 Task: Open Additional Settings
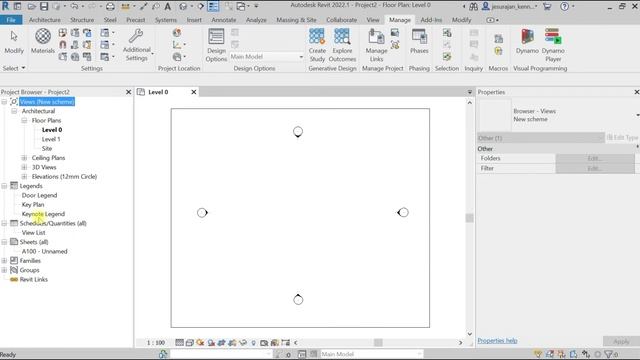(x=136, y=45)
